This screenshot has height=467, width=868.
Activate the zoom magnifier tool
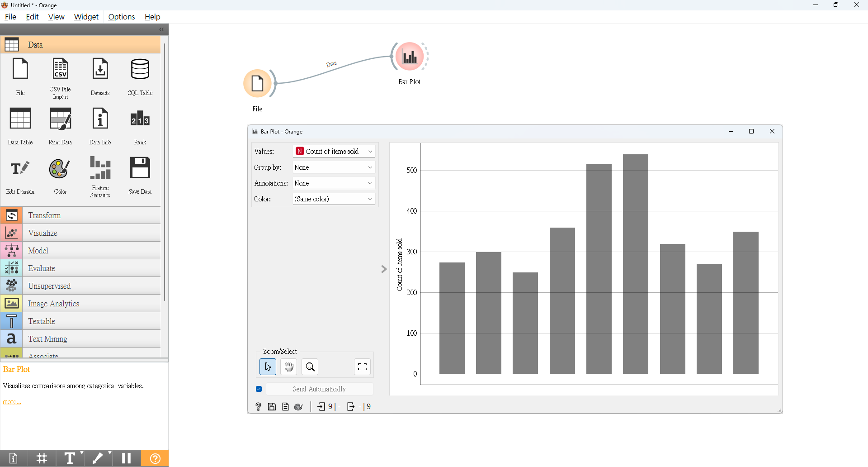click(310, 367)
